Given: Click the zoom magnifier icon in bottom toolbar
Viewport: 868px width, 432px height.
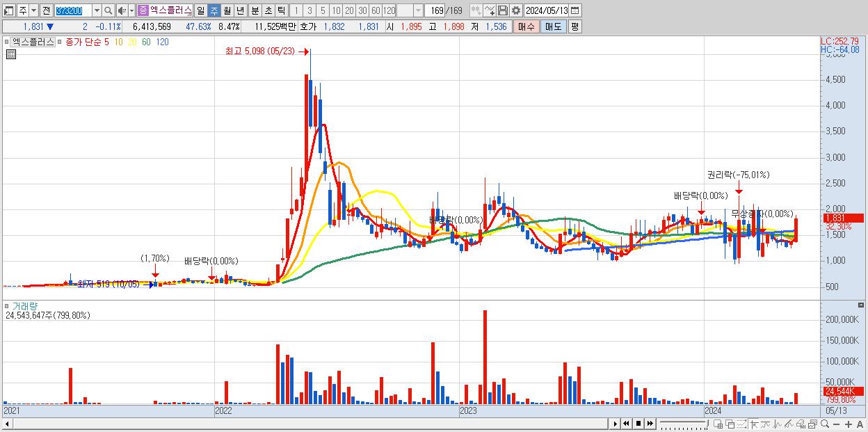Looking at the screenshot, I should (824, 424).
